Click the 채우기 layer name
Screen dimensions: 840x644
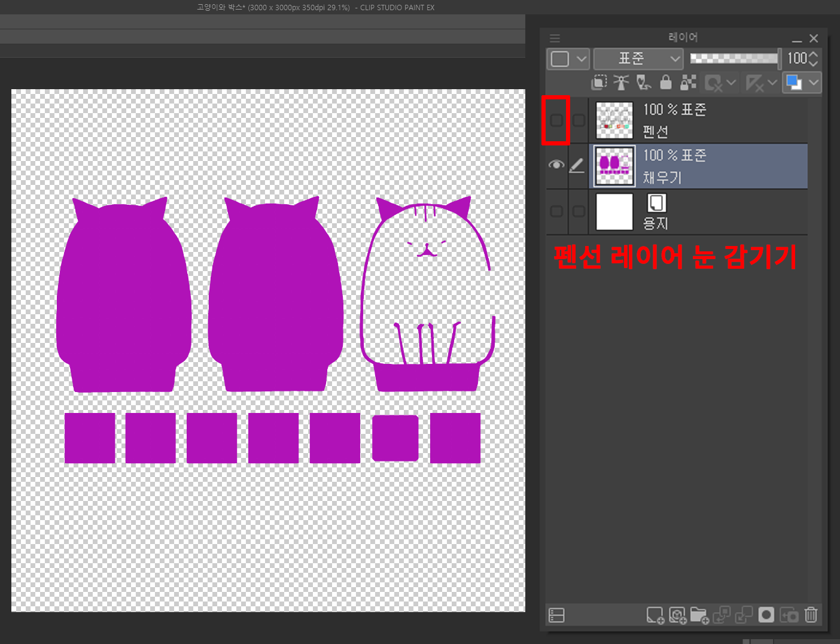662,177
